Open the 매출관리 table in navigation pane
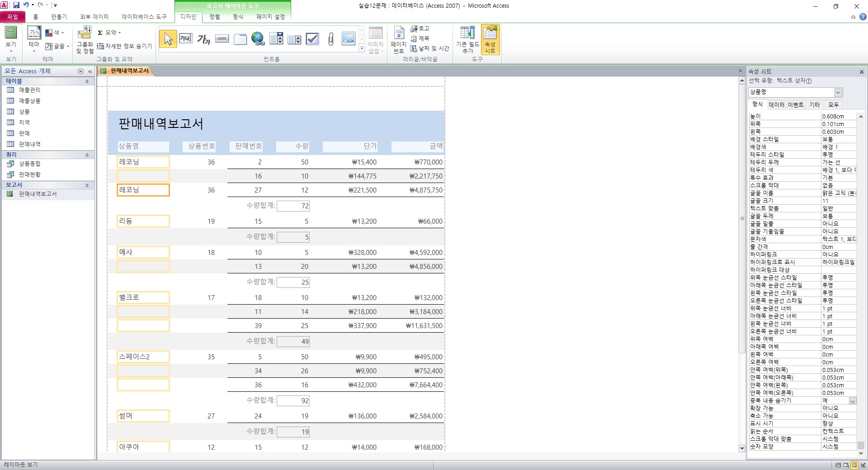 pyautogui.click(x=30, y=90)
